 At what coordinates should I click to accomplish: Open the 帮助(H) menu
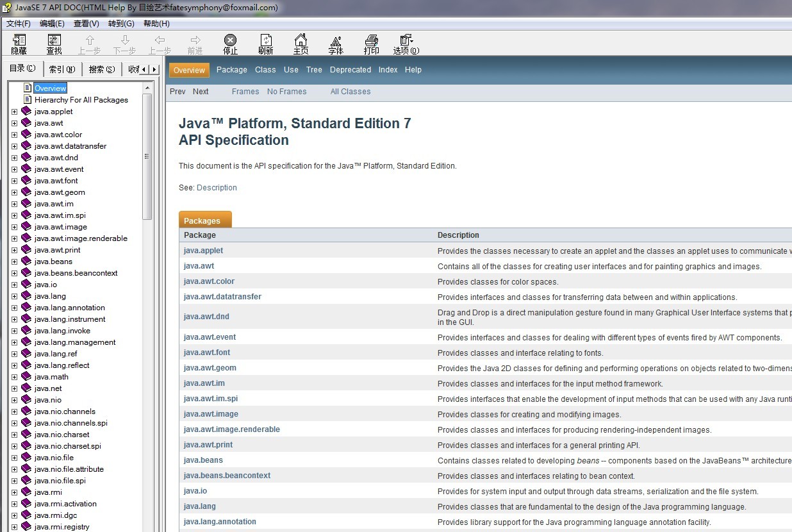156,24
